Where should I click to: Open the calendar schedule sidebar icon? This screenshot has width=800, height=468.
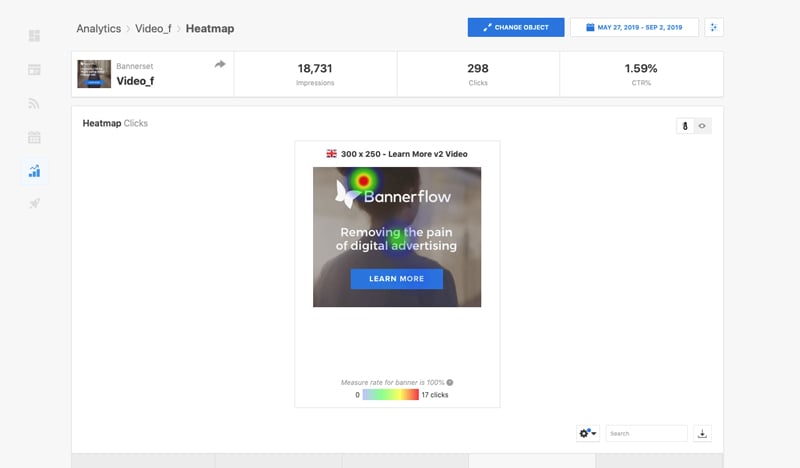click(x=34, y=137)
